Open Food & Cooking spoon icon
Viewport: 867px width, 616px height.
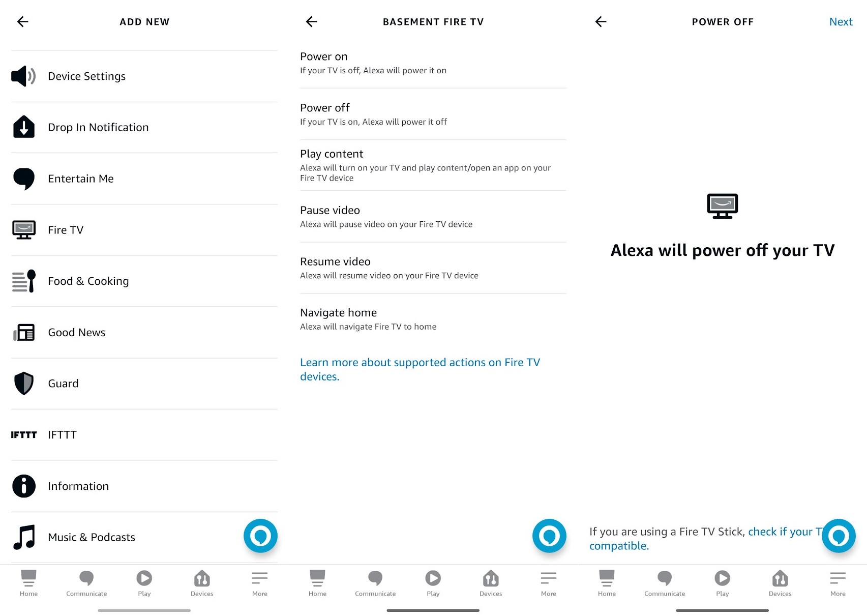coord(23,281)
